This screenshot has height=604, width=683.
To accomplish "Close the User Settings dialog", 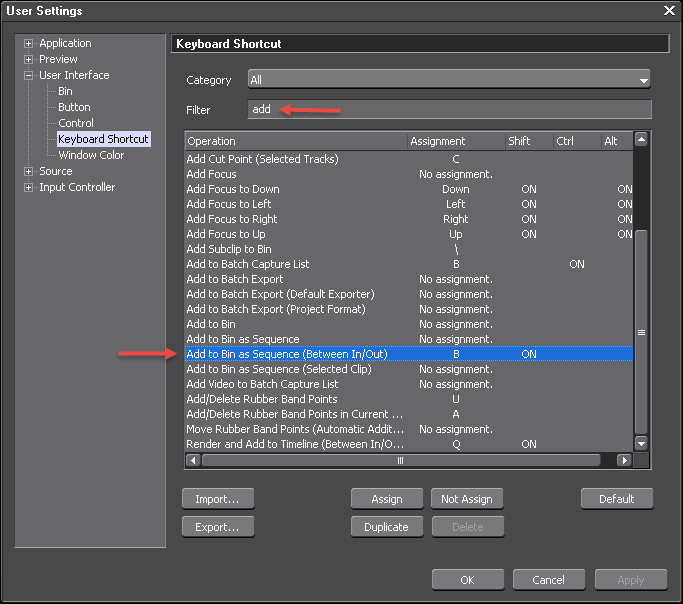I will coord(669,10).
